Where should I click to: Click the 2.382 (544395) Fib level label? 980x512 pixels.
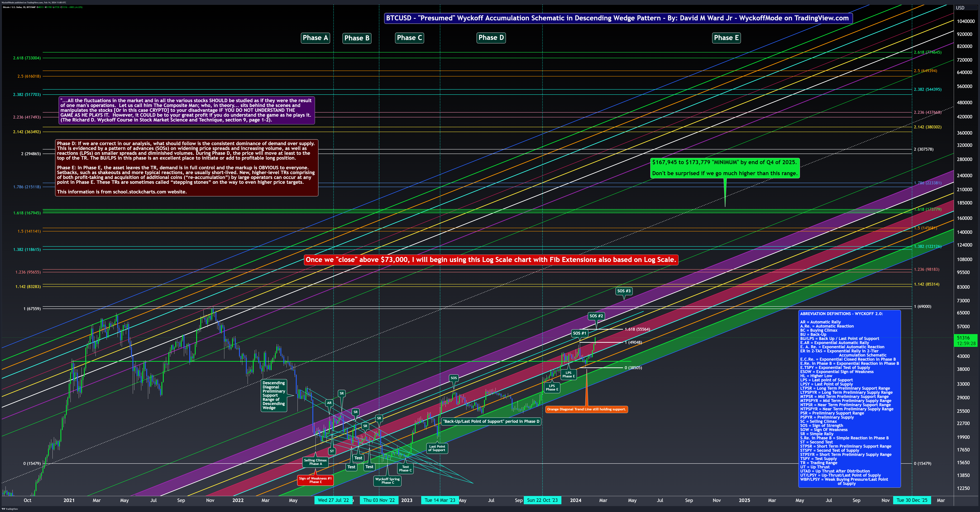click(928, 90)
